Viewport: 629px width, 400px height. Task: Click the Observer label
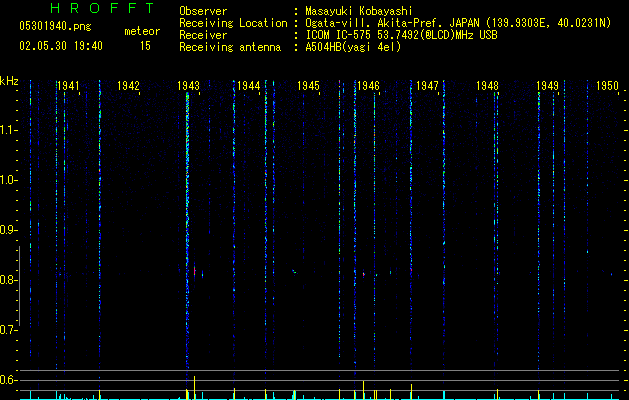(203, 11)
